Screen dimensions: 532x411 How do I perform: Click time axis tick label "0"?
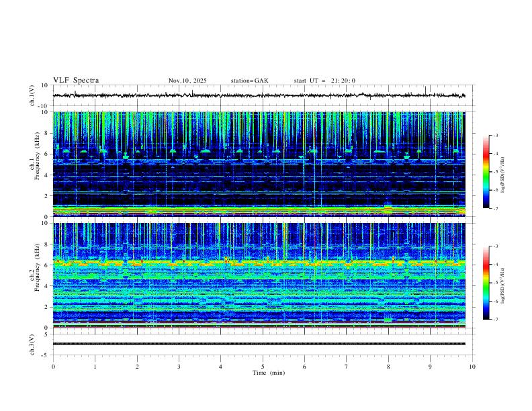point(53,367)
